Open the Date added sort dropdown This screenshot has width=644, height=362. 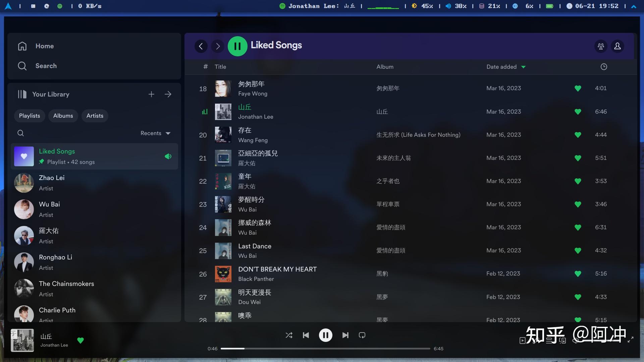[x=506, y=67]
